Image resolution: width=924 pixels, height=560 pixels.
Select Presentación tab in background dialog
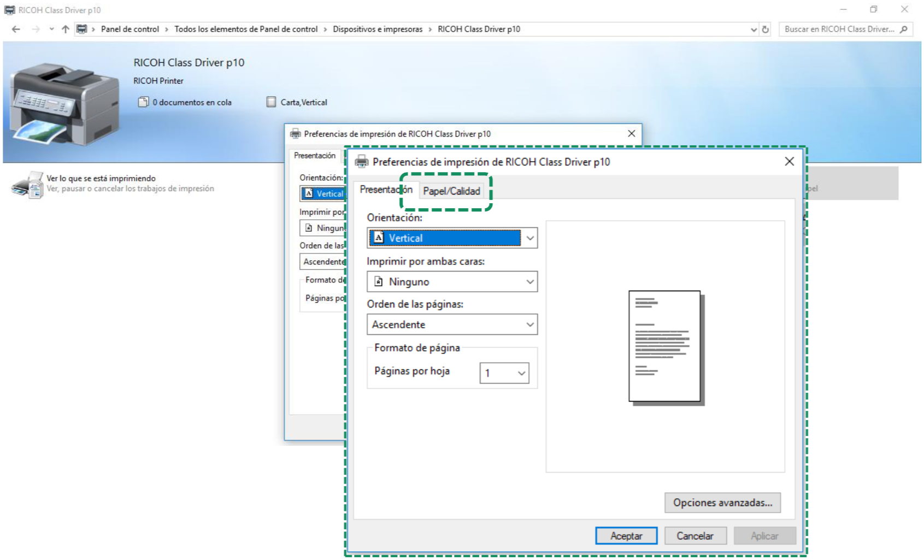(x=315, y=156)
